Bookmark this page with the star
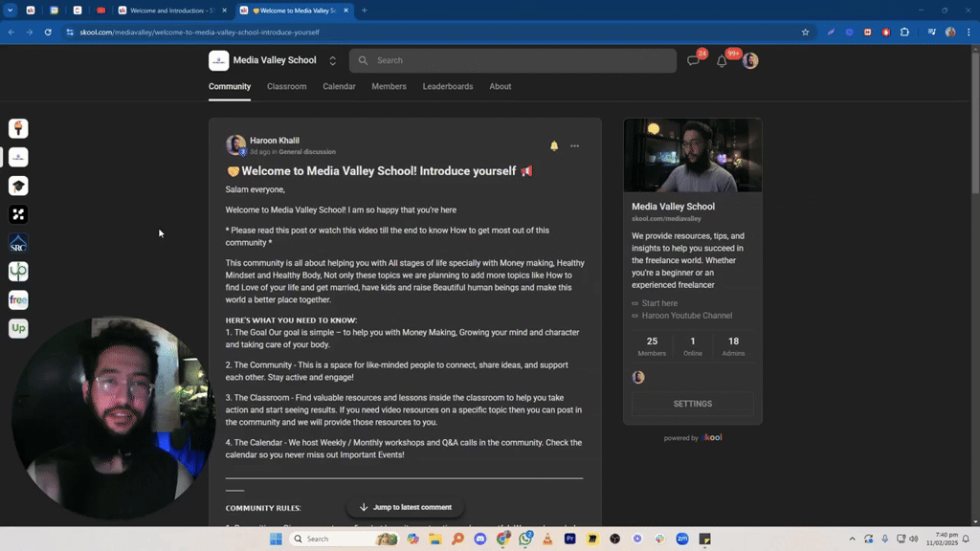Image resolution: width=980 pixels, height=551 pixels. click(805, 32)
